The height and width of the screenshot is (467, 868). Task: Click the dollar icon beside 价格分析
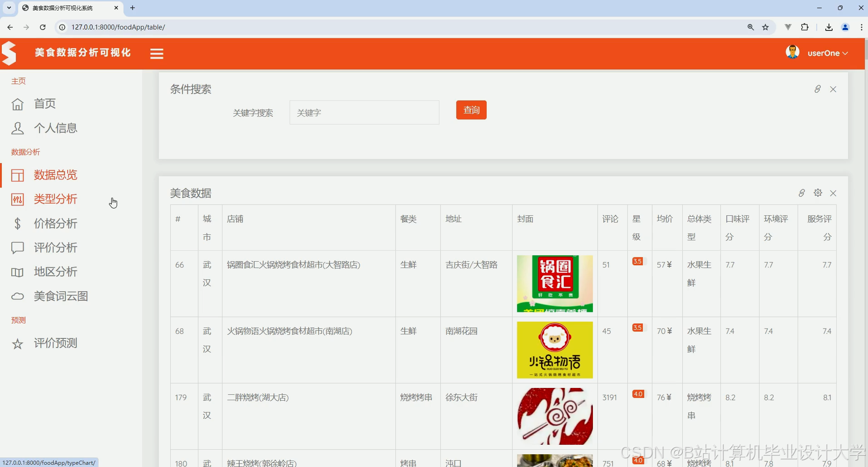click(17, 224)
